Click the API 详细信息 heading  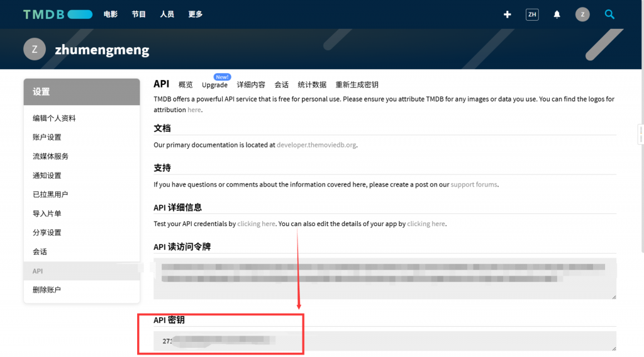click(178, 207)
